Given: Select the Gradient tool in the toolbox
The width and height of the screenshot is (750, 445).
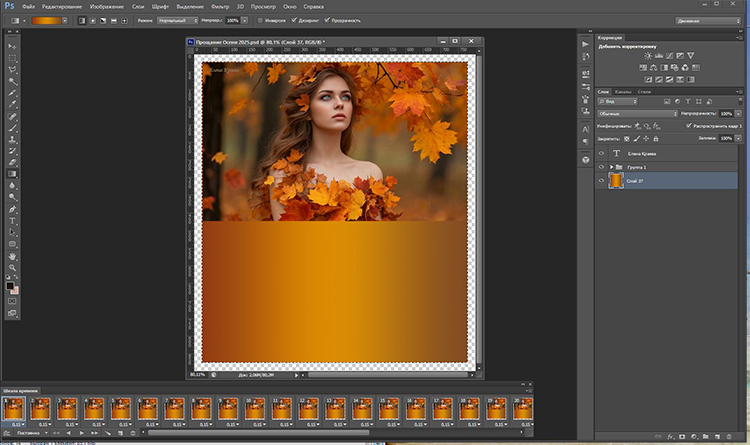Looking at the screenshot, I should (13, 173).
